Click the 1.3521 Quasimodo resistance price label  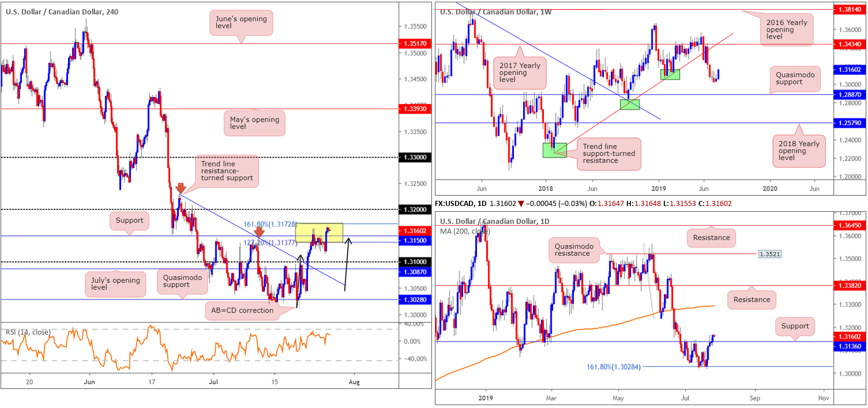[x=768, y=253]
